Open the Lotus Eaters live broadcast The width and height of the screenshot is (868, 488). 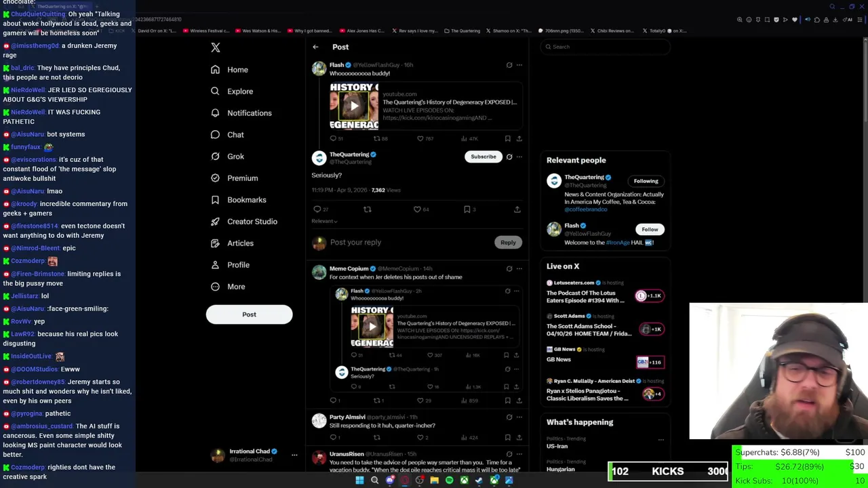605,292
